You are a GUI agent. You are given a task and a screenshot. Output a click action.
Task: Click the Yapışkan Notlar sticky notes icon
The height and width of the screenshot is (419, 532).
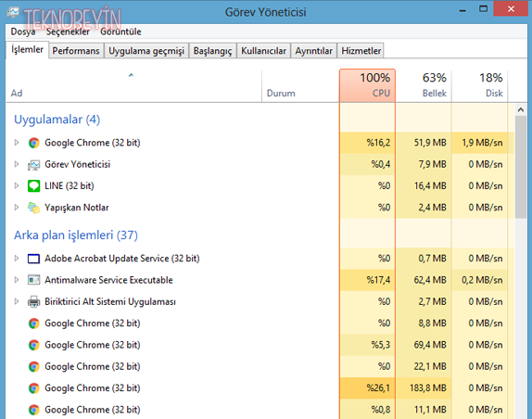tap(33, 208)
